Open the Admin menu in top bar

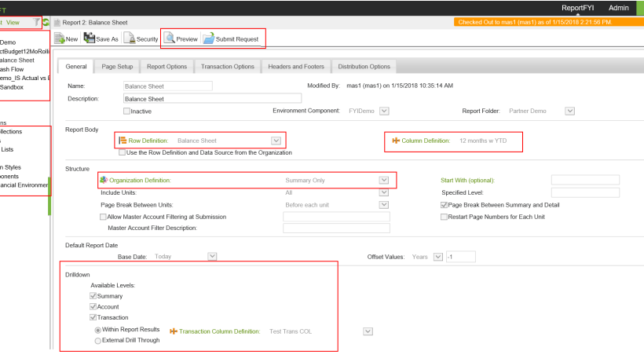(619, 8)
